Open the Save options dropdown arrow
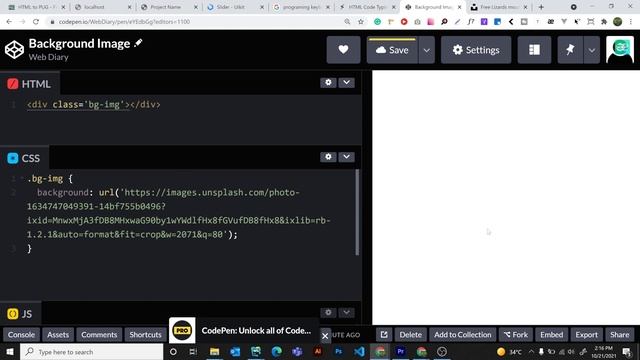The width and height of the screenshot is (640, 360). click(427, 50)
